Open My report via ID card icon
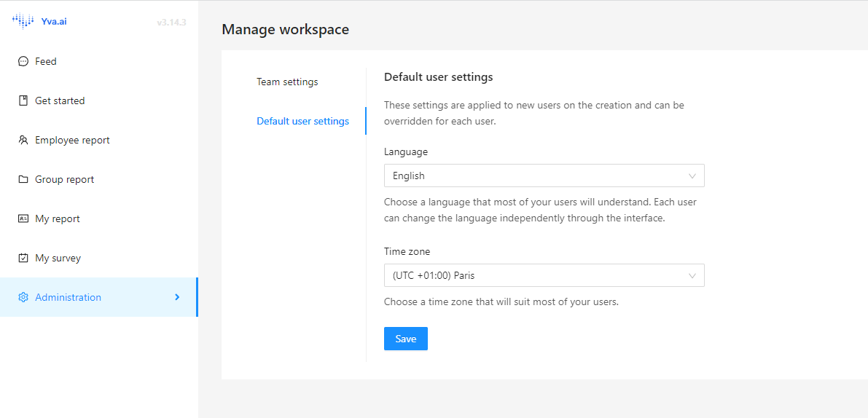Screen dimensions: 868x418 click(23, 218)
